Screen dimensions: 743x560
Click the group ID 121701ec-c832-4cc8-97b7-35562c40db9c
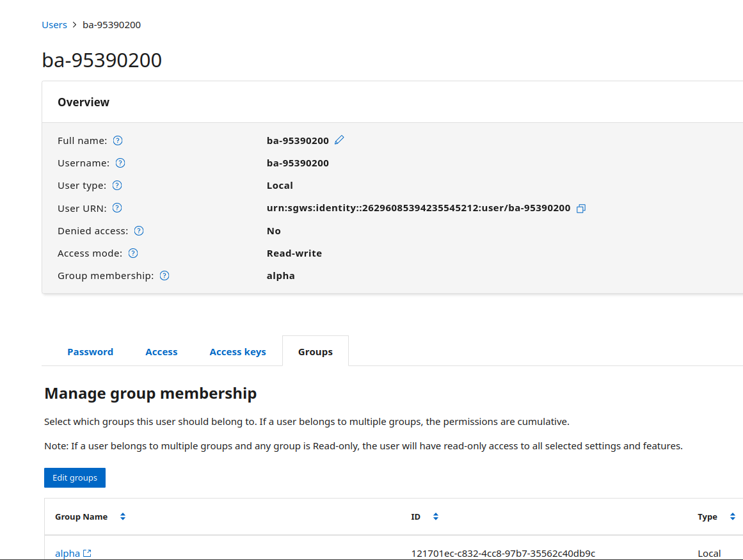click(503, 554)
